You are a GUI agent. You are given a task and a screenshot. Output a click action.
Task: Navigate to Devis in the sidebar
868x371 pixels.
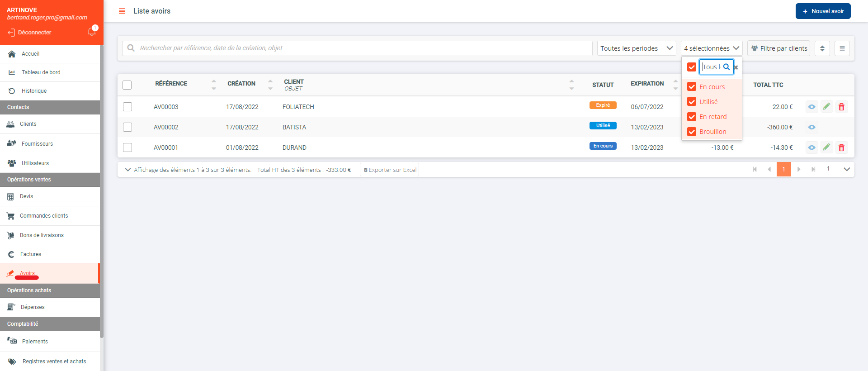tap(26, 196)
